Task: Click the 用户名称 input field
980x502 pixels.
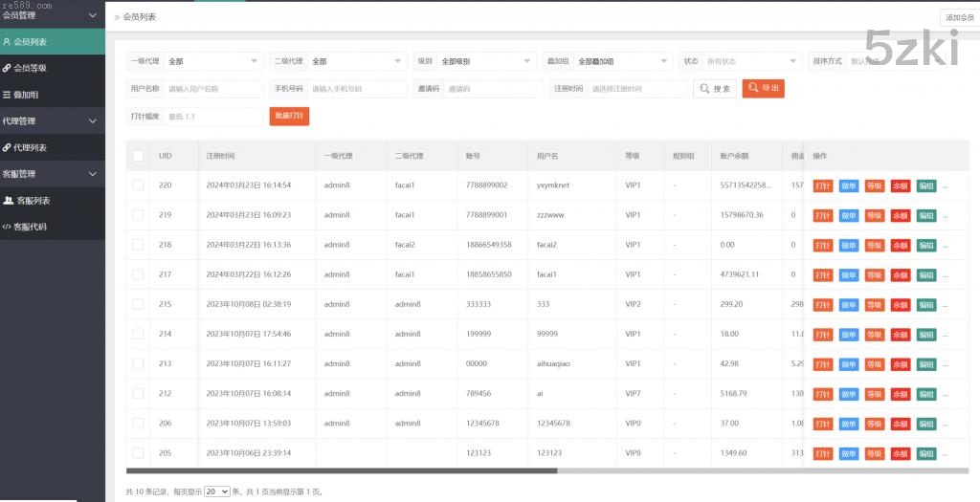Action: (x=213, y=89)
